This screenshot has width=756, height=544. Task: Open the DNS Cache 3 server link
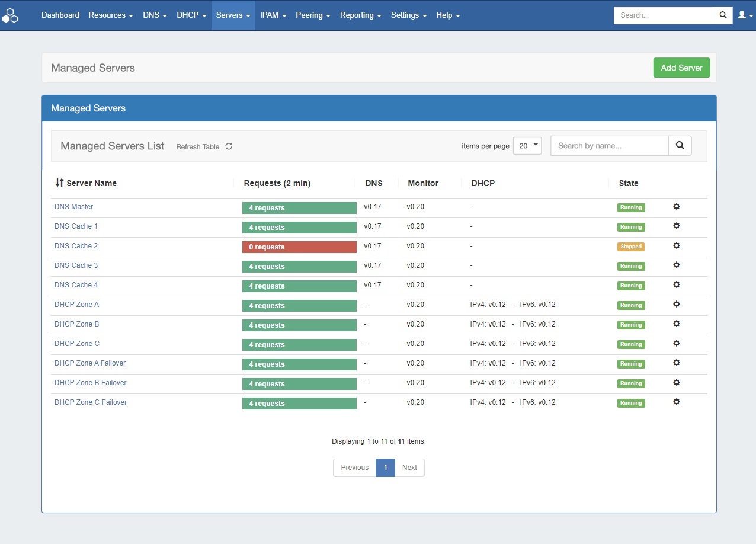tap(76, 265)
